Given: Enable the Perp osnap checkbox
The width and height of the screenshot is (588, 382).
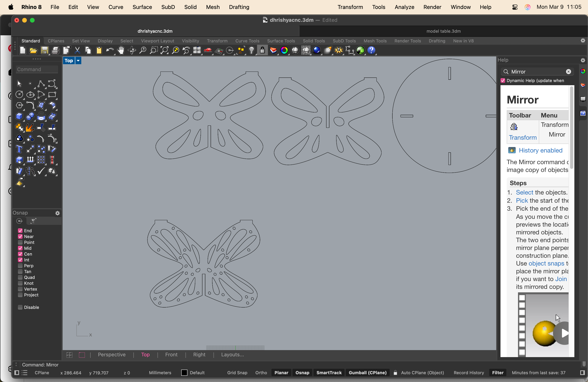Looking at the screenshot, I should 20,266.
